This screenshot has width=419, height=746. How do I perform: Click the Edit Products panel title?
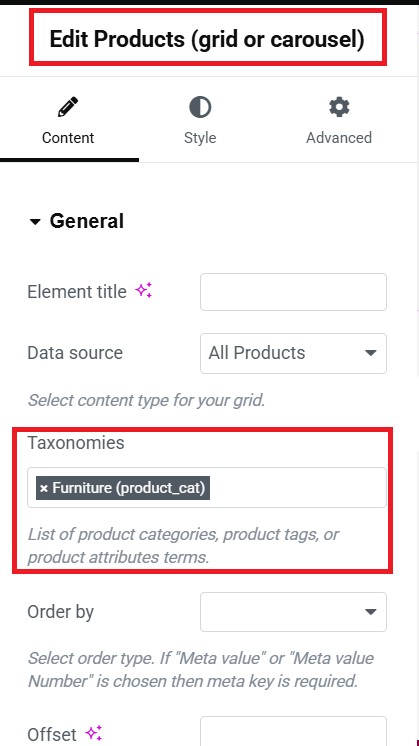coord(207,39)
